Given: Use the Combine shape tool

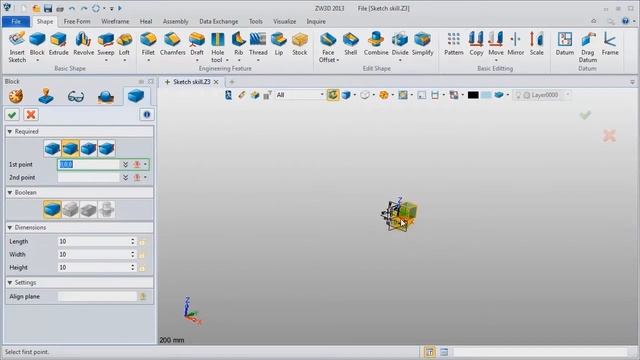Looking at the screenshot, I should click(x=376, y=43).
